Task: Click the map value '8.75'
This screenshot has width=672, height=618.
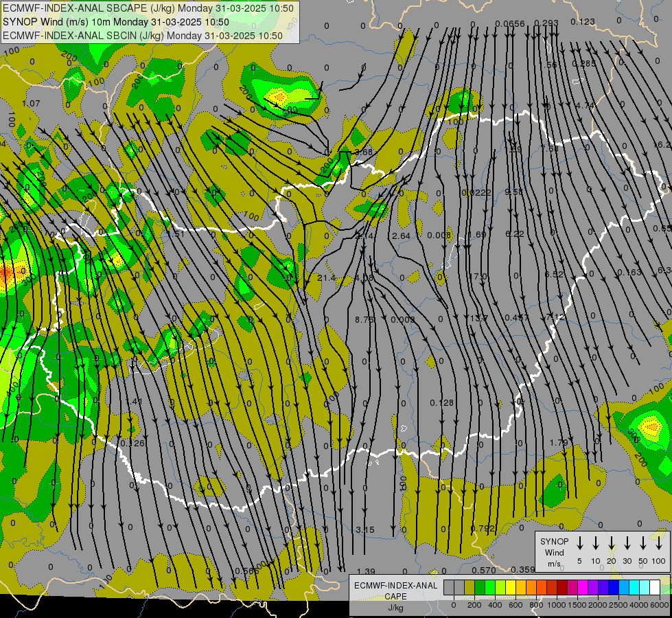Action: (x=364, y=320)
